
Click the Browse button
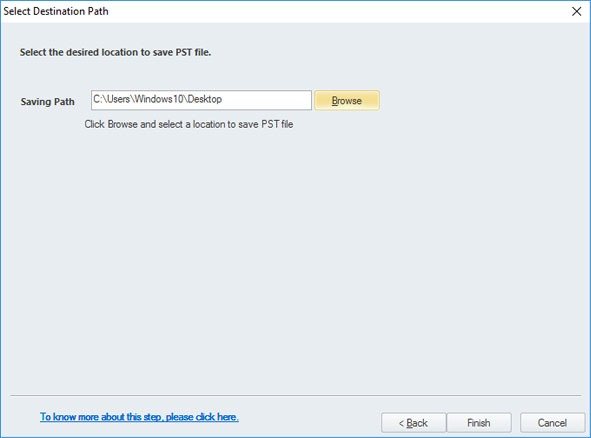pos(347,100)
